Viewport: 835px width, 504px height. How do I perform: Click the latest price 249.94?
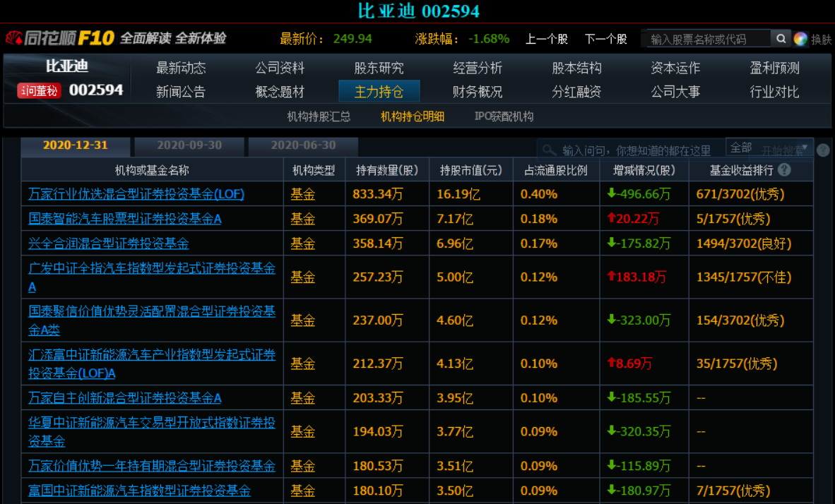click(x=353, y=39)
